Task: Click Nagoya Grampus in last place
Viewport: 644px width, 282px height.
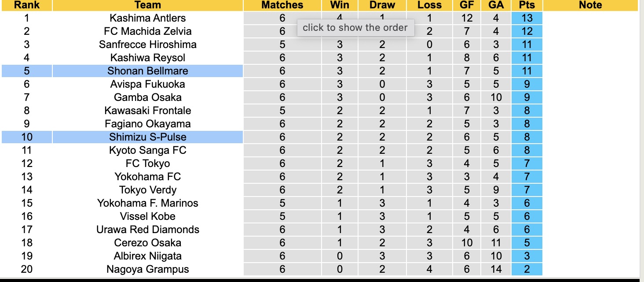Action: point(148,269)
